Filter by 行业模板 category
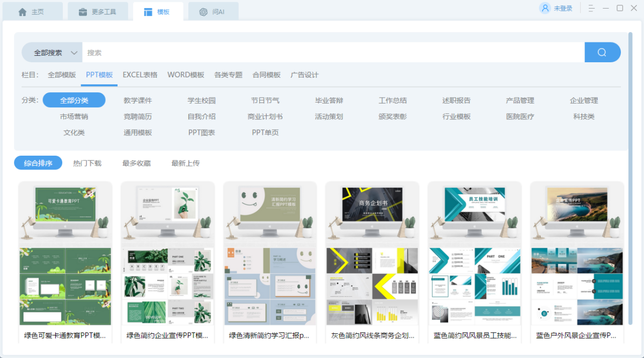Screen dimensions: 644x358 457,116
